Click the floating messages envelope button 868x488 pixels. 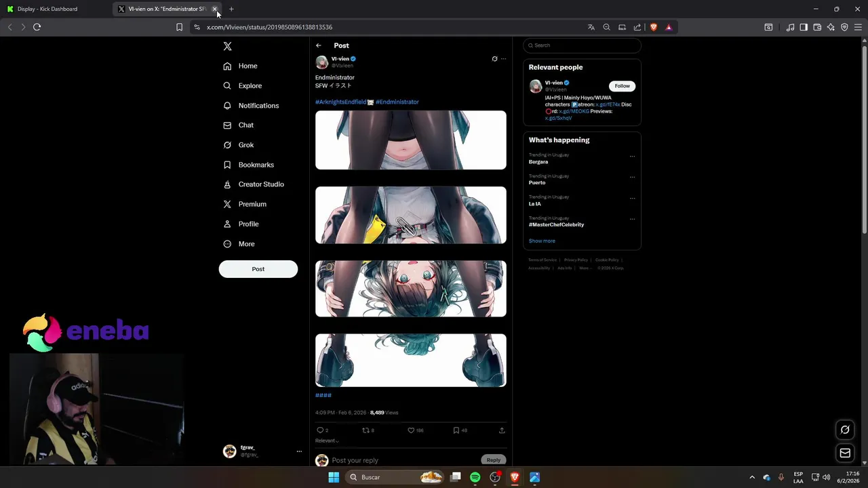tap(845, 453)
